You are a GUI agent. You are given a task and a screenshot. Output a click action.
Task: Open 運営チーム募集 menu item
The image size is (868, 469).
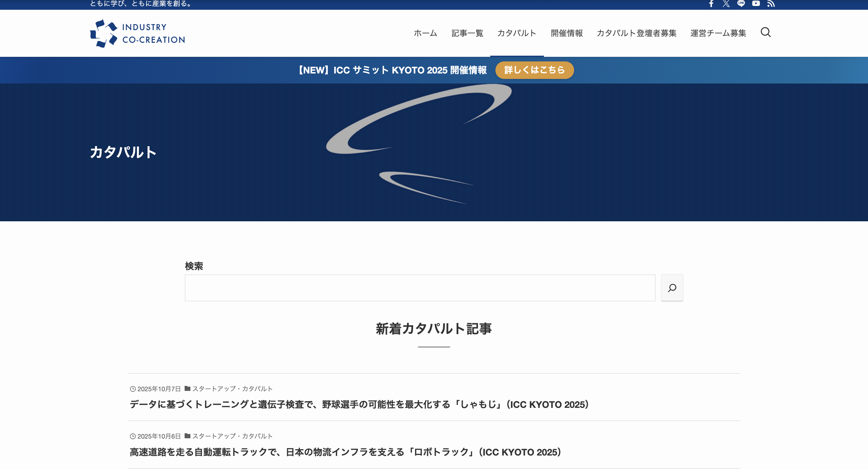(x=718, y=33)
